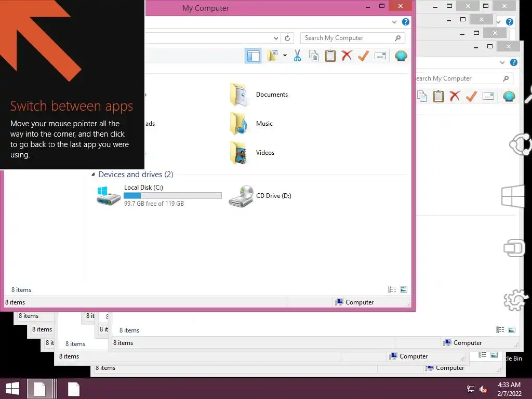Open folder options icon in front window toolbar
Viewport: 532px width, 399px height.
pos(272,56)
